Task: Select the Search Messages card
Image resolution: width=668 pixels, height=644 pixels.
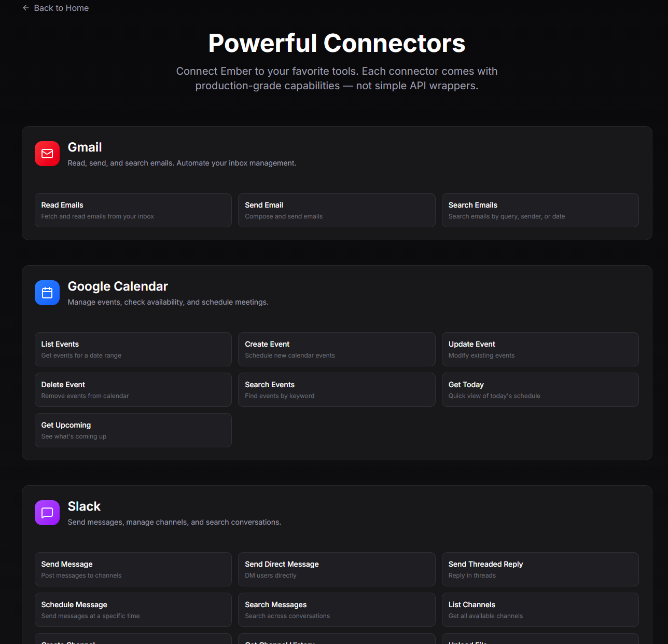Action: [337, 610]
